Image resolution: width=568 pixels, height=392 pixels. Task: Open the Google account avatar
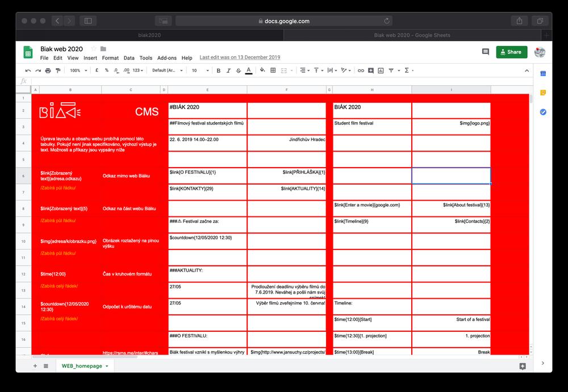540,52
